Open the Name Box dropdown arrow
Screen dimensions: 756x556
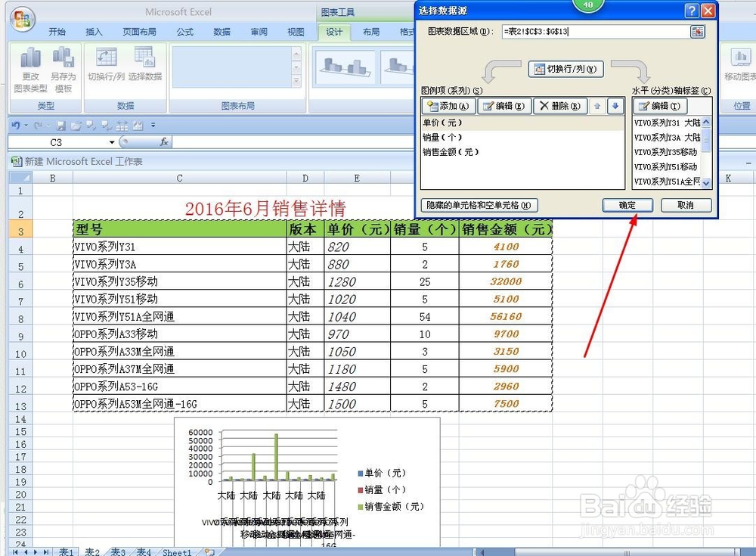click(112, 142)
